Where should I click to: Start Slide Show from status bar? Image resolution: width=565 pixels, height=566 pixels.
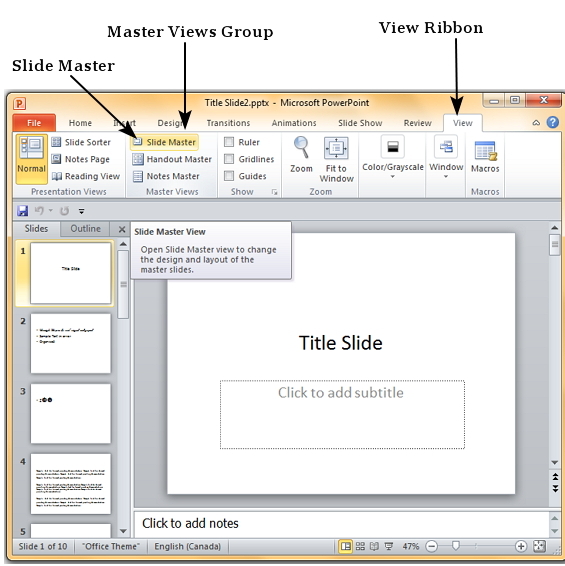pos(389,546)
